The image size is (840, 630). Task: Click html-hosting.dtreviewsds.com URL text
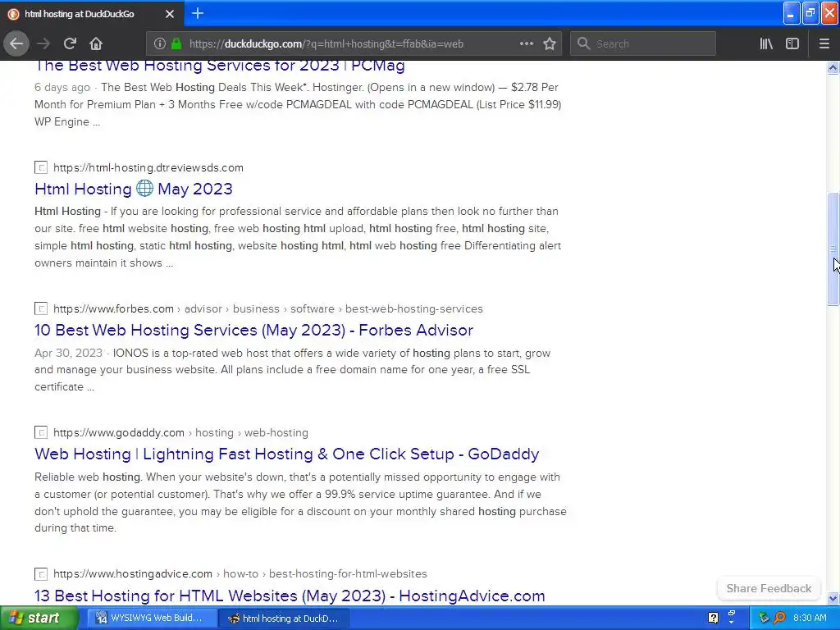point(148,167)
